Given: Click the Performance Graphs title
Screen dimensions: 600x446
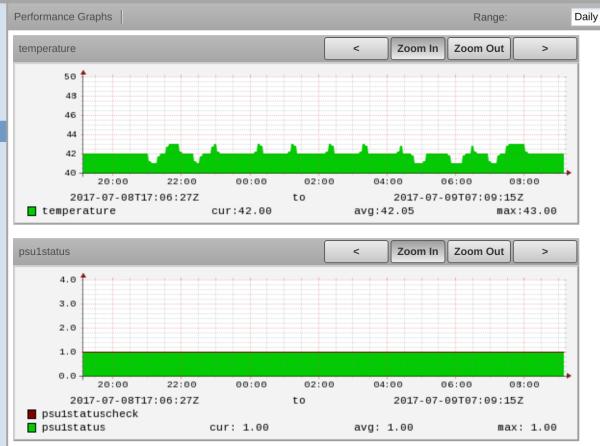Looking at the screenshot, I should (63, 17).
